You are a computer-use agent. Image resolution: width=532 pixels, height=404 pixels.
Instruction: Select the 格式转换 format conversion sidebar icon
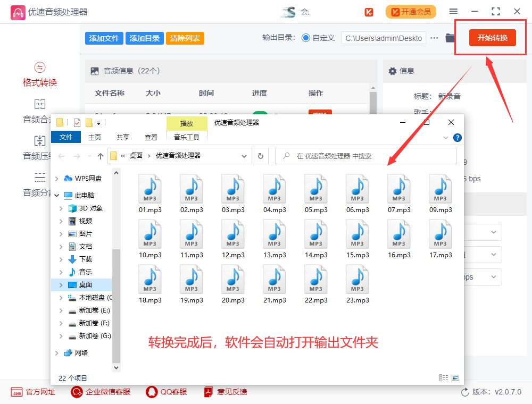point(40,68)
